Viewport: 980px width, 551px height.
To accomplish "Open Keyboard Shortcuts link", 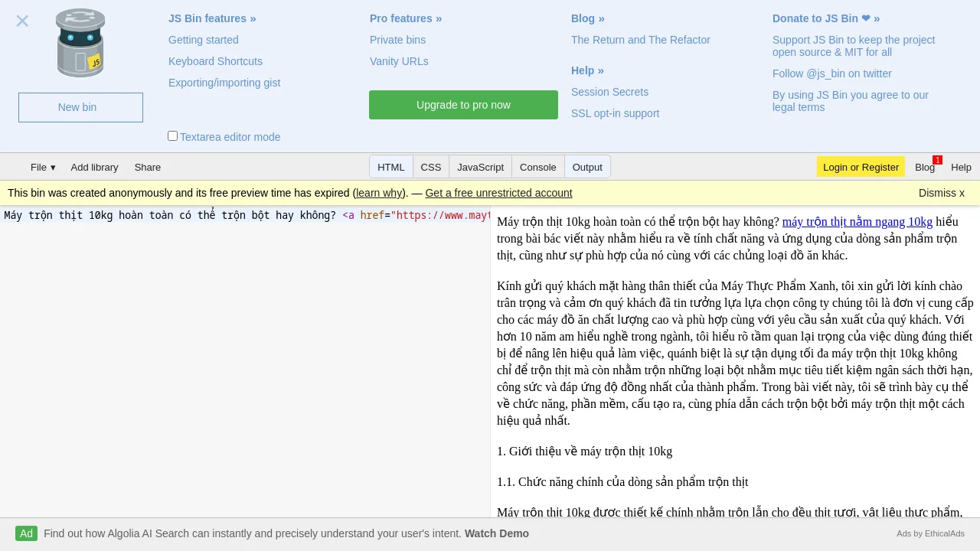I will (x=215, y=61).
